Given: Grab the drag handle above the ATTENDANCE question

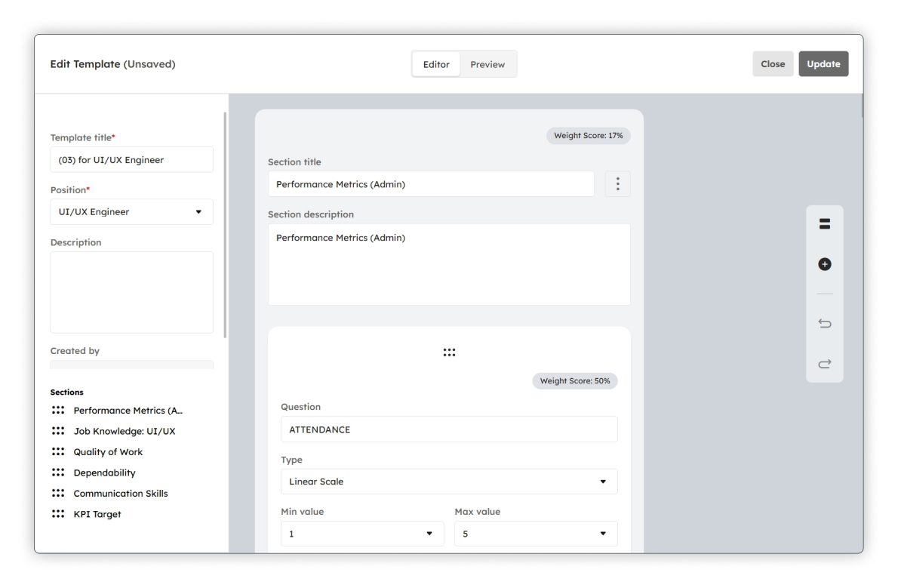Looking at the screenshot, I should [449, 352].
